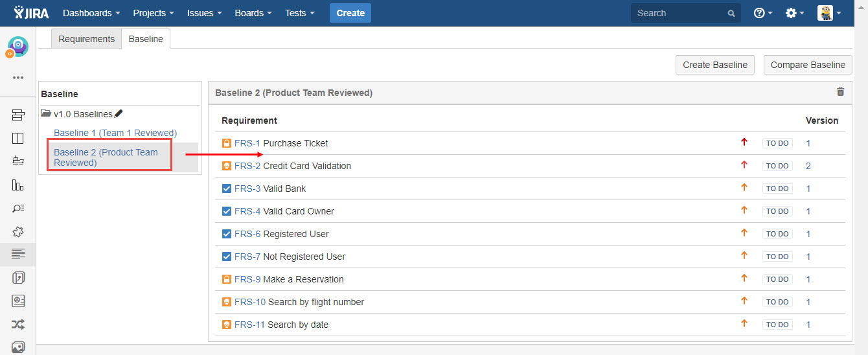
Task: Open the Issues menu
Action: point(204,13)
